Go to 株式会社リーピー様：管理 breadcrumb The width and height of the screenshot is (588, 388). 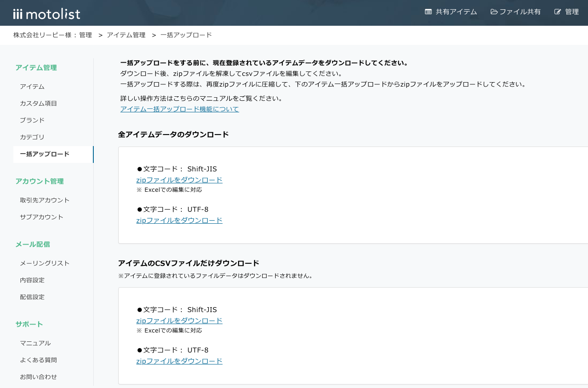point(52,35)
